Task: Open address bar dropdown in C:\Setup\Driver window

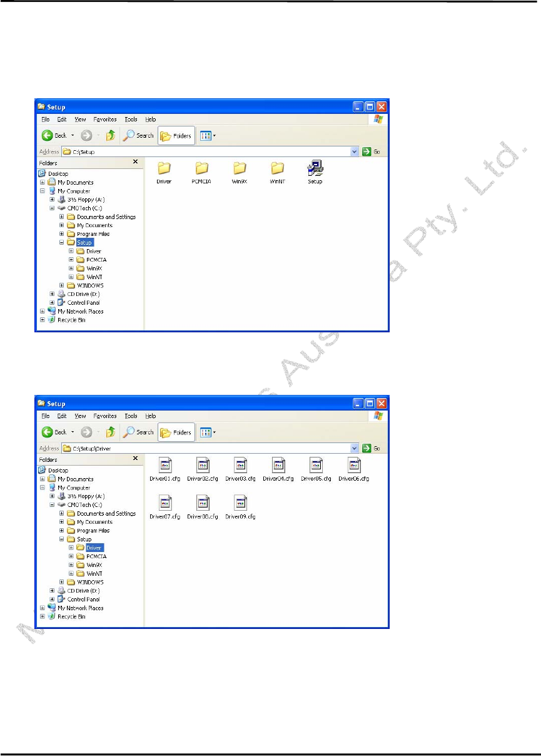Action: [x=355, y=448]
